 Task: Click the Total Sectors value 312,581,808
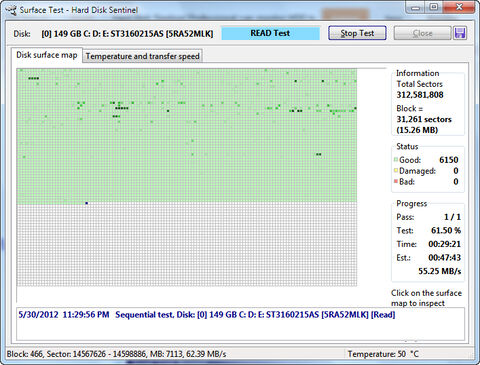pos(420,95)
